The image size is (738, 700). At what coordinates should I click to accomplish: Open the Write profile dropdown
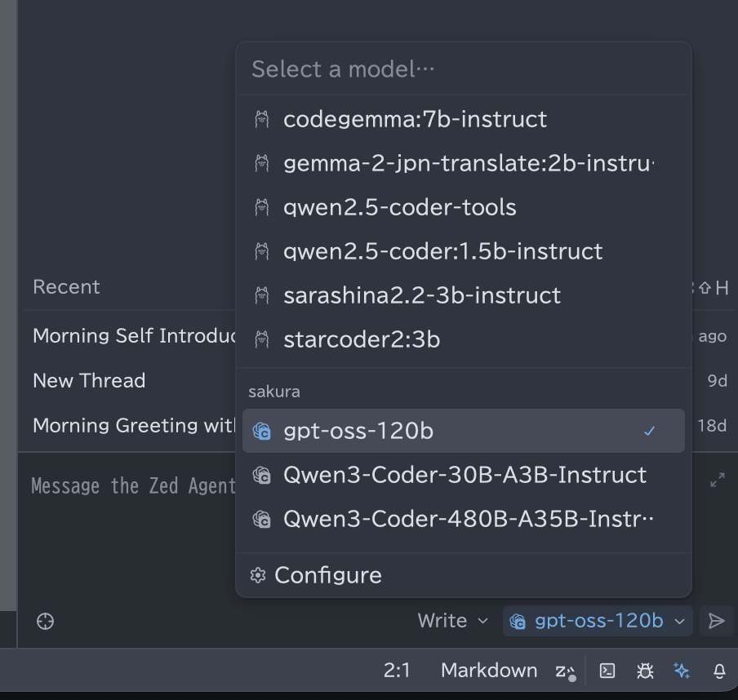pos(452,621)
